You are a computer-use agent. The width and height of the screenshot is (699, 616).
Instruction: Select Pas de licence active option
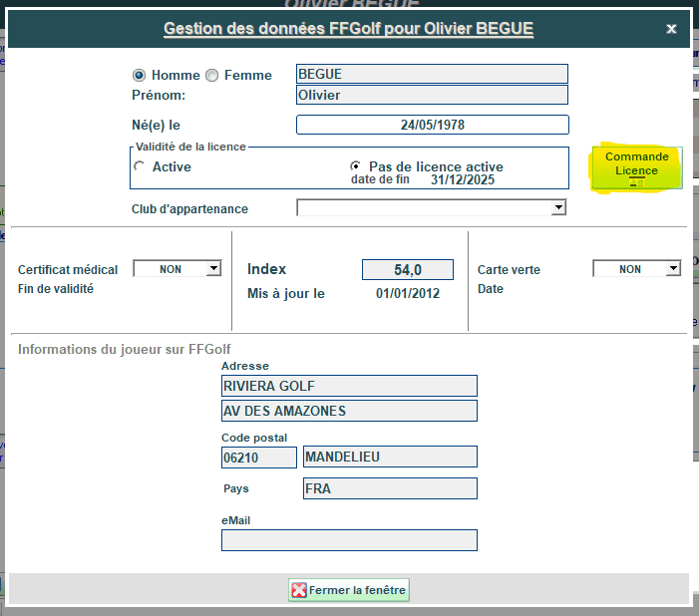coord(355,166)
